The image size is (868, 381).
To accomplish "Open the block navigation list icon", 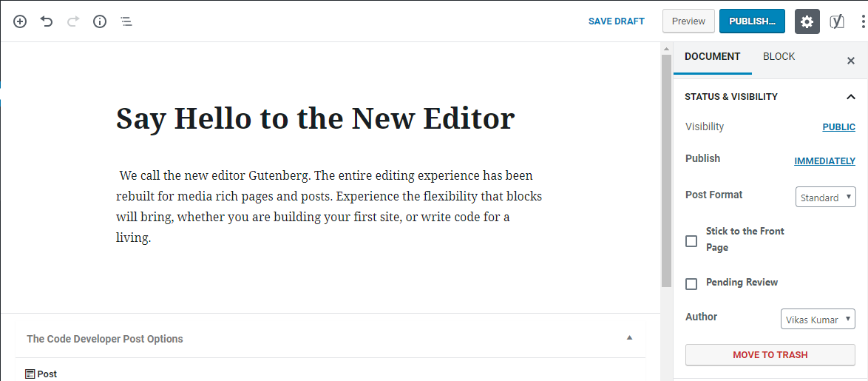I will (126, 21).
